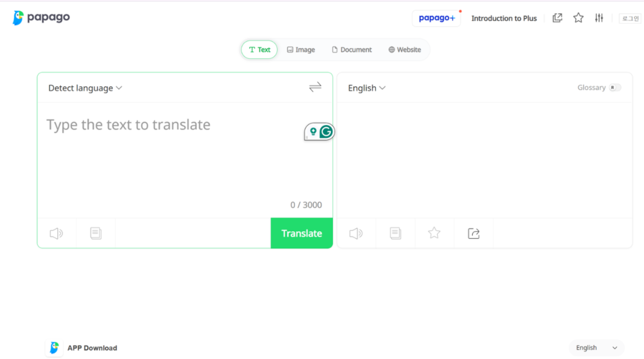Open the English target language dropdown

point(366,88)
